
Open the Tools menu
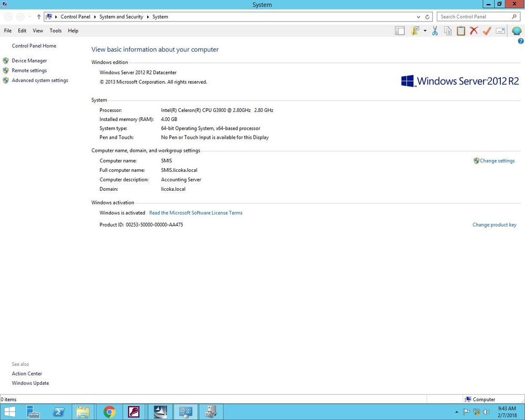[x=56, y=30]
